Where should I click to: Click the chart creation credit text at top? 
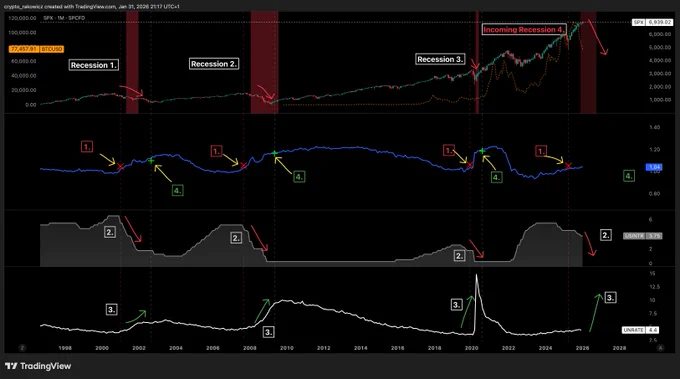coord(92,7)
